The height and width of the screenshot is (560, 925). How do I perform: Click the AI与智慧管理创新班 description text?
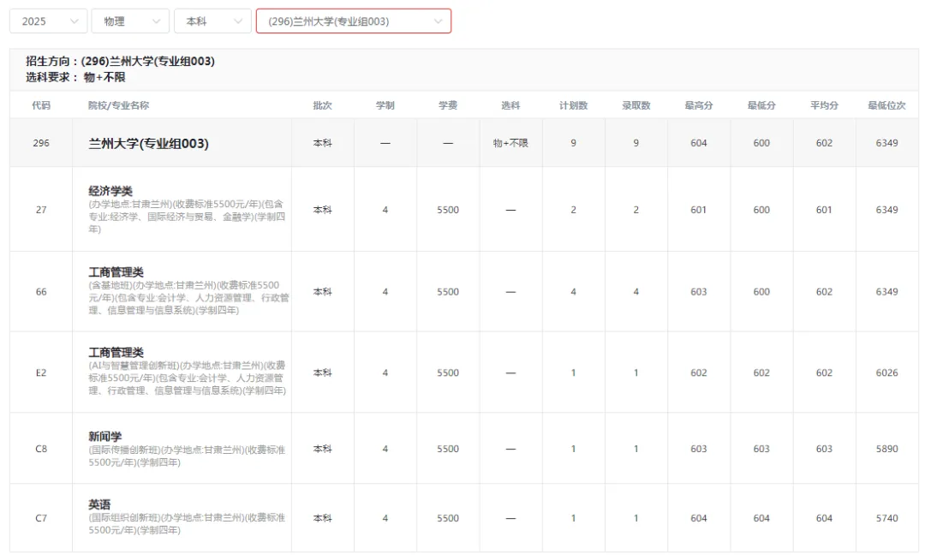(x=187, y=378)
